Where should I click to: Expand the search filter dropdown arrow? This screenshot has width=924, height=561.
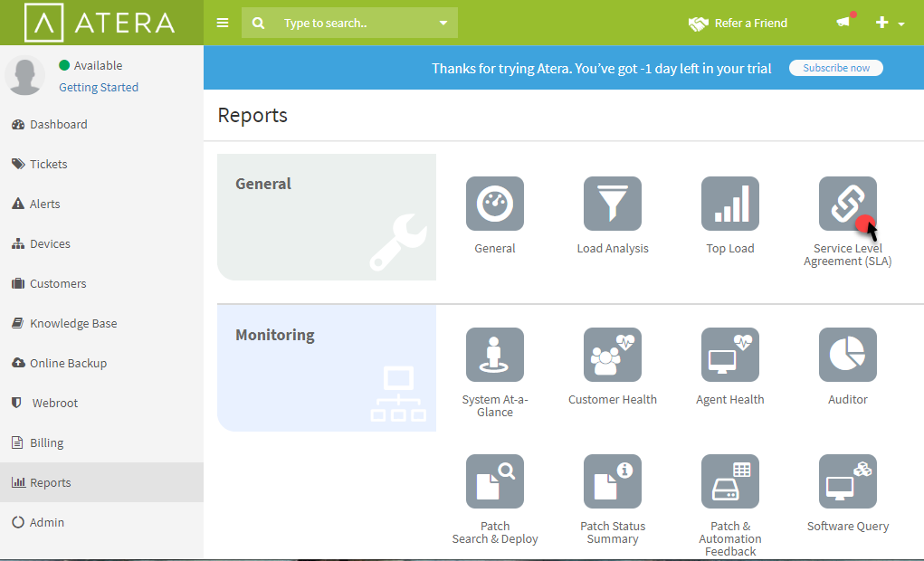(x=443, y=23)
